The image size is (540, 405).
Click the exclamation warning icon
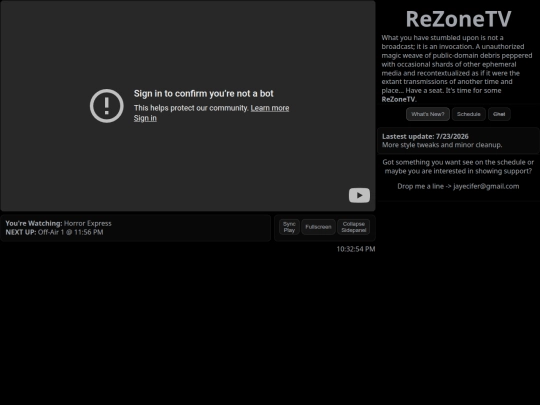point(107,106)
